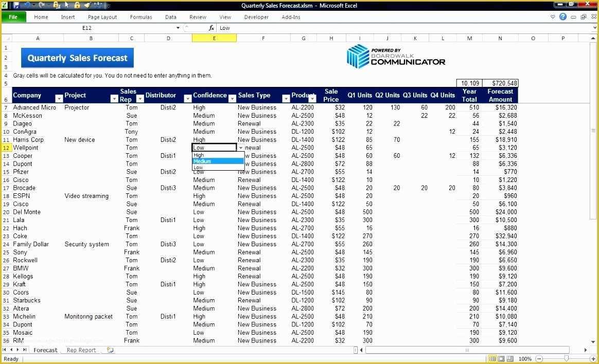Open the Formulas ribbon tab
Image resolution: width=599 pixels, height=364 pixels.
coord(141,17)
